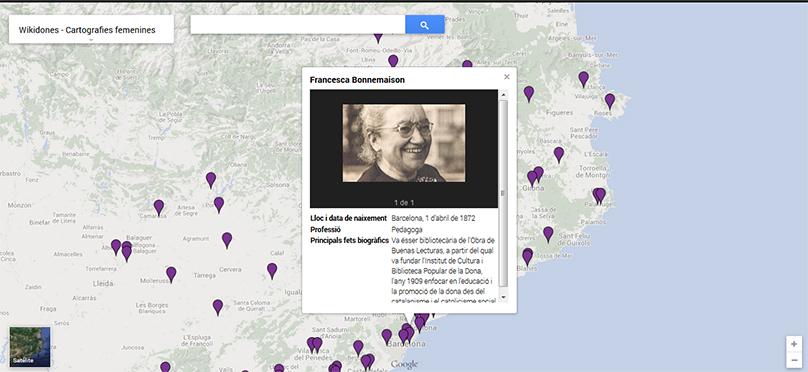Click the purple pin near Roses

pos(610,101)
